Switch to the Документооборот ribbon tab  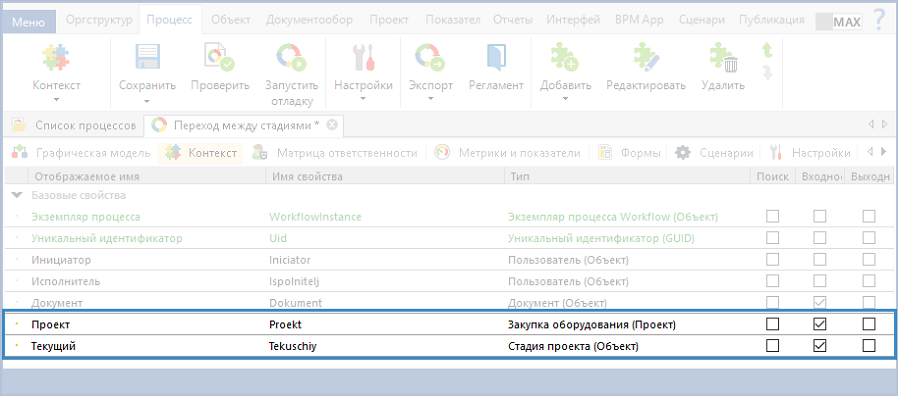pyautogui.click(x=309, y=20)
